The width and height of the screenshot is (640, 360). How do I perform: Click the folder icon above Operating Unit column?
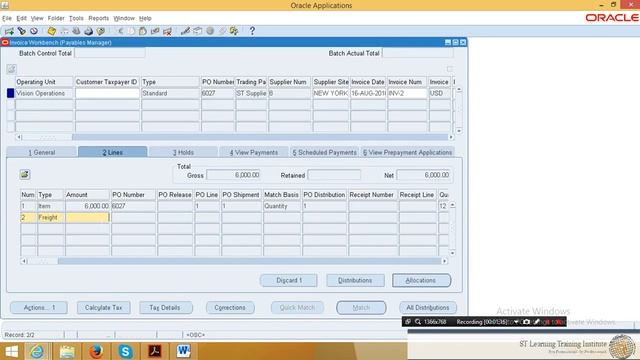11,69
